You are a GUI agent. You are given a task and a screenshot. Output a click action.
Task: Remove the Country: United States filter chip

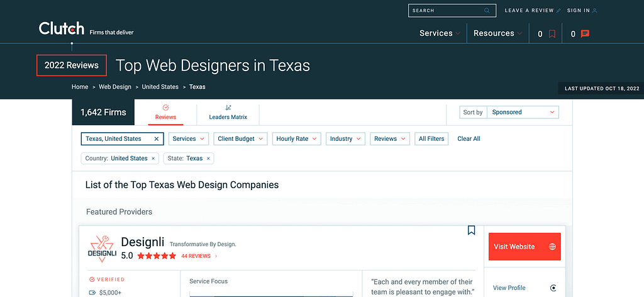153,159
